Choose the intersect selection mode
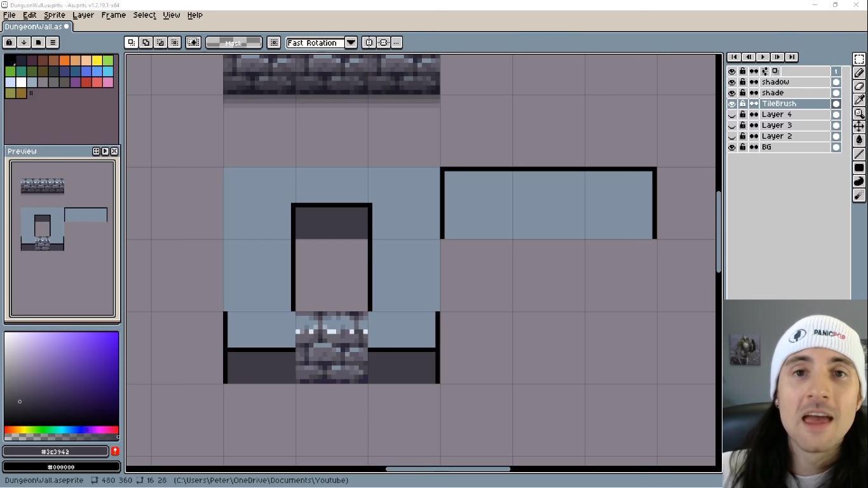The height and width of the screenshot is (488, 868). [175, 43]
